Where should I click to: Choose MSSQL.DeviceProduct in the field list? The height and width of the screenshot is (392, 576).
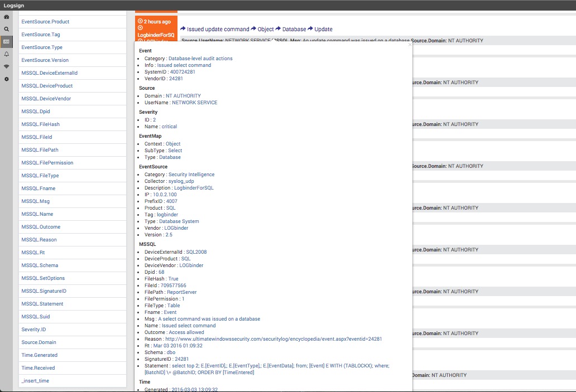(x=73, y=86)
